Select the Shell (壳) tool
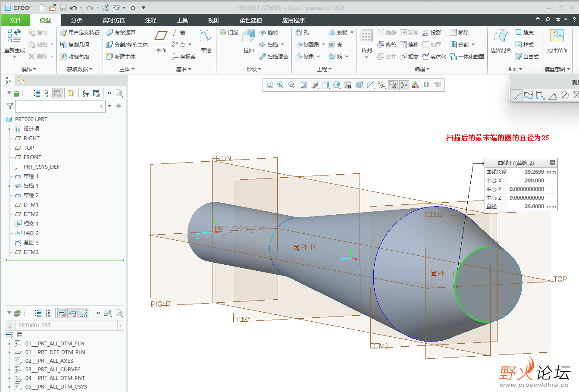The height and width of the screenshot is (392, 579). point(335,44)
